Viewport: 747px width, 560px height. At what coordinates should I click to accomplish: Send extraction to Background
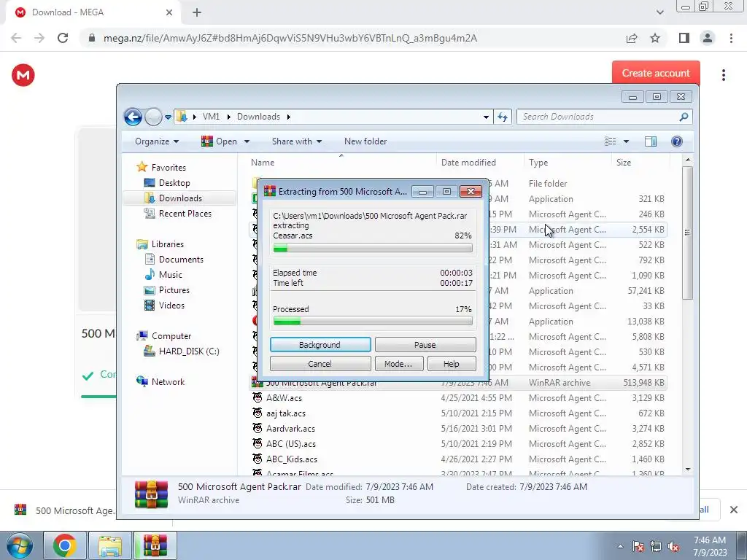coord(320,345)
